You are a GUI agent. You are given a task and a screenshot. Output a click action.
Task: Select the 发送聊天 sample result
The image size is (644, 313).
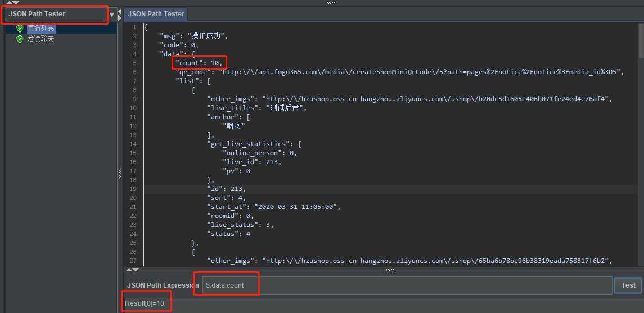tap(40, 39)
